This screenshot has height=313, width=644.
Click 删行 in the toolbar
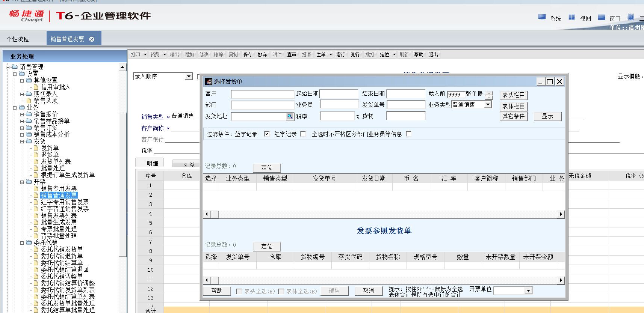click(355, 54)
